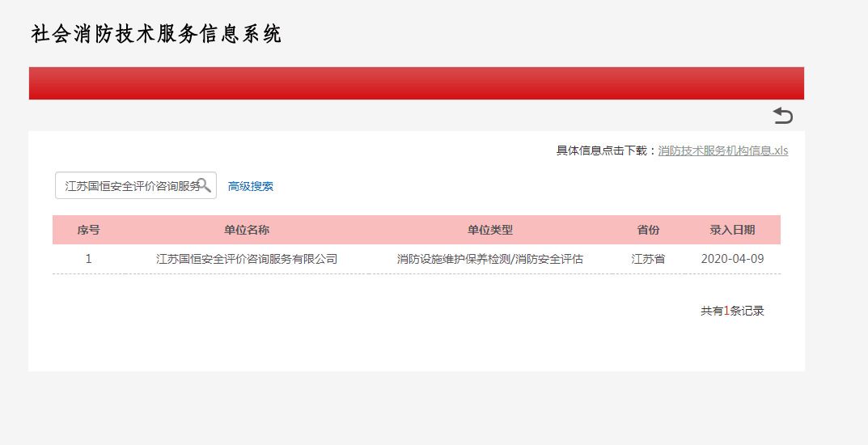Click the row number 1 cell
Image resolution: width=868 pixels, height=445 pixels.
(x=88, y=259)
